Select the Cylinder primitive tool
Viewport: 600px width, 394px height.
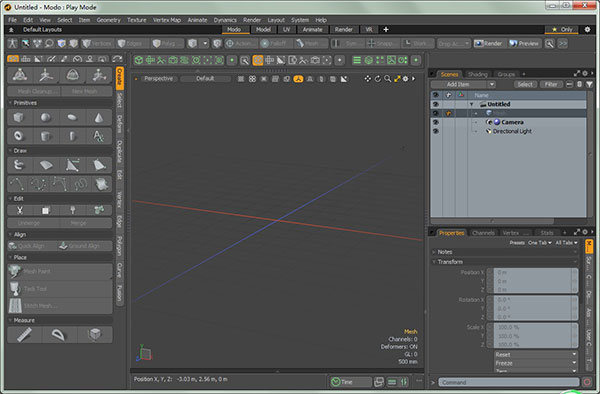click(x=46, y=136)
